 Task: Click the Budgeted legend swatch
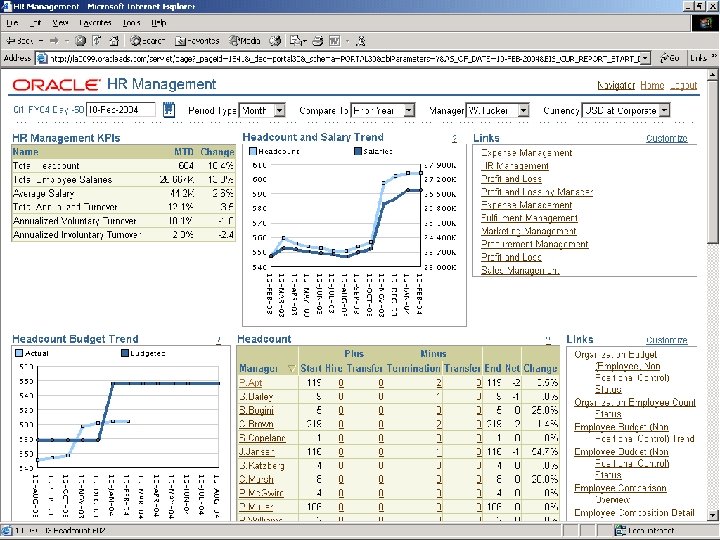tap(125, 353)
